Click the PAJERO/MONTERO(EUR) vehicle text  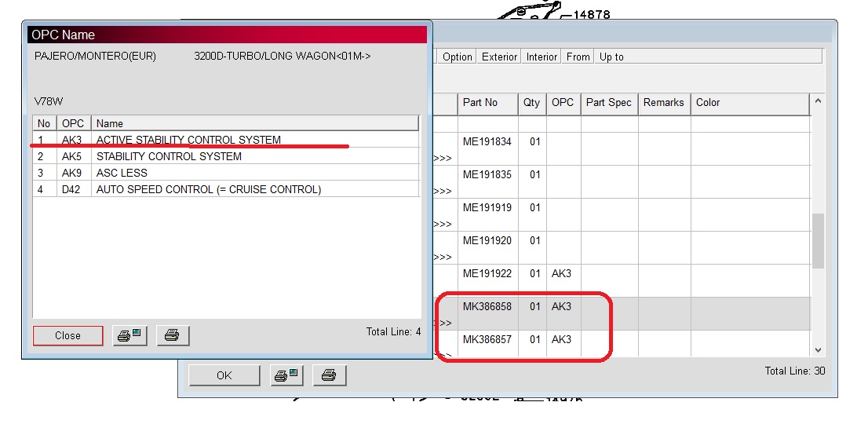95,56
